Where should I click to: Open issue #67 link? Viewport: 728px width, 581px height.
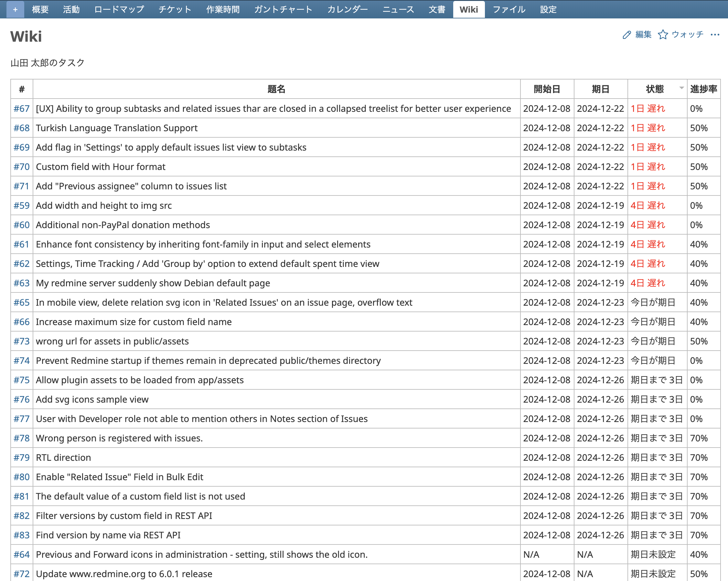(x=22, y=109)
